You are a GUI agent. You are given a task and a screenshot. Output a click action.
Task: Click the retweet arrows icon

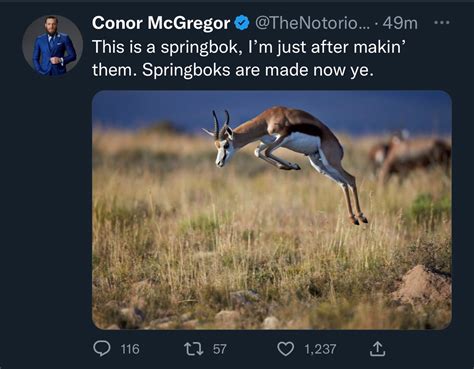point(194,349)
